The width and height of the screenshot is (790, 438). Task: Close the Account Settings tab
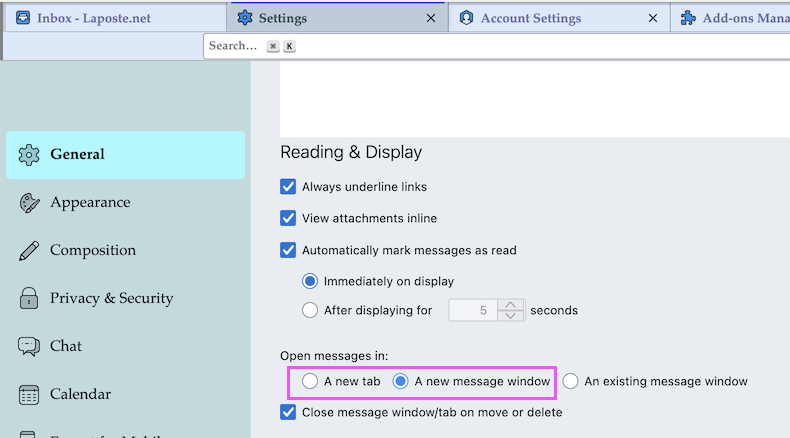(x=652, y=18)
